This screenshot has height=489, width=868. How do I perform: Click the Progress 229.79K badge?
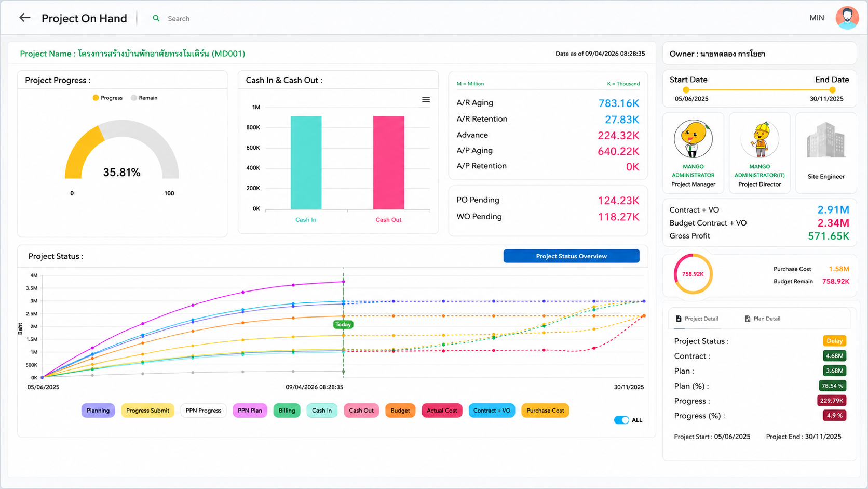(832, 401)
